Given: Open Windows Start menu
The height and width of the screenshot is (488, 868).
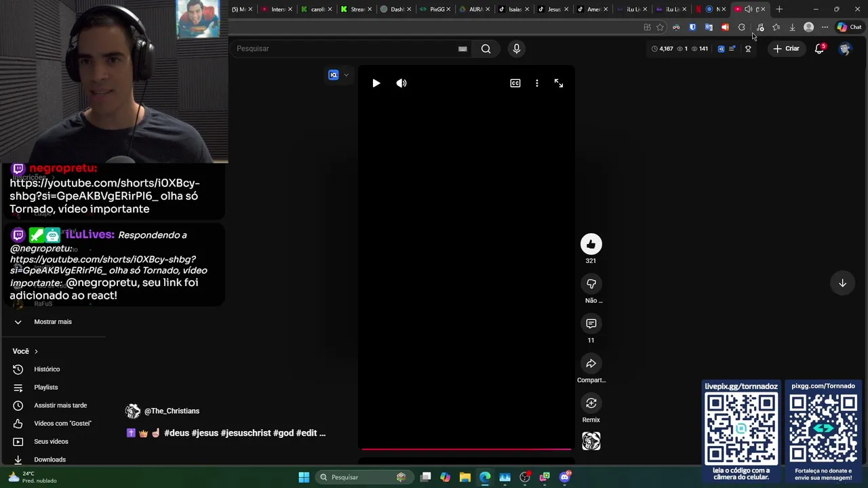Looking at the screenshot, I should [x=304, y=477].
